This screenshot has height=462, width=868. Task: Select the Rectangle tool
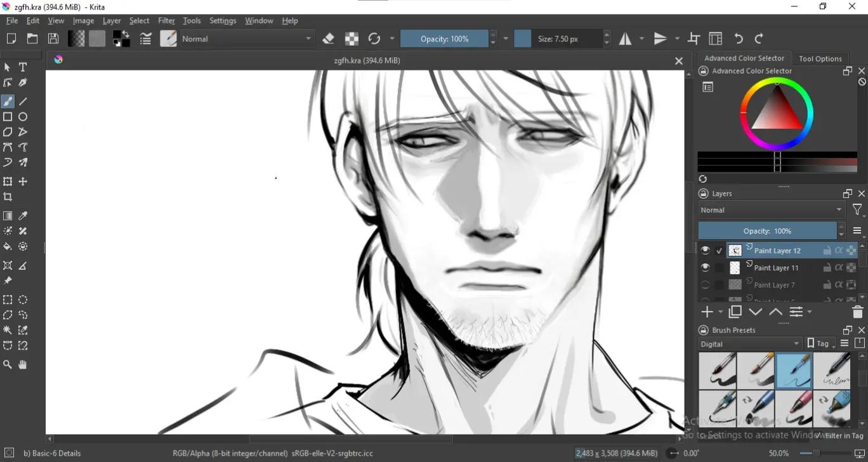tap(8, 117)
